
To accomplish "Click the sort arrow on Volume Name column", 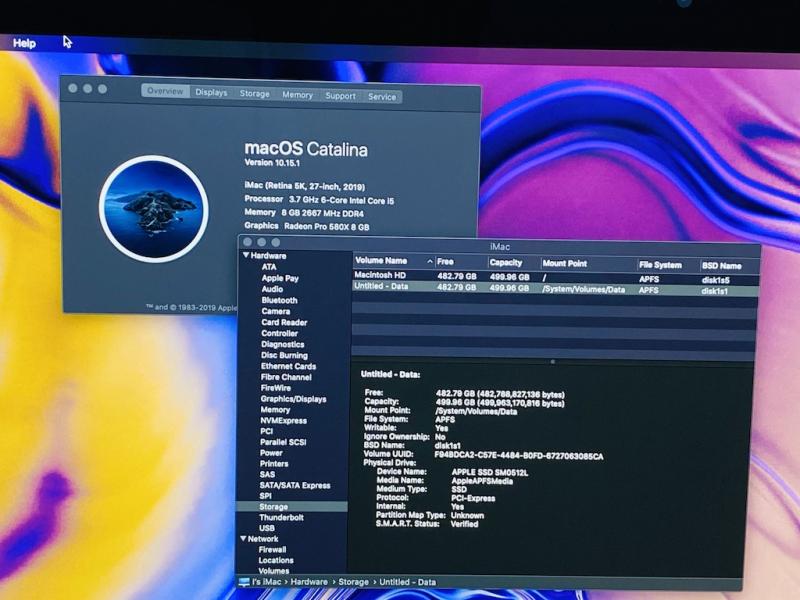I will coord(430,261).
